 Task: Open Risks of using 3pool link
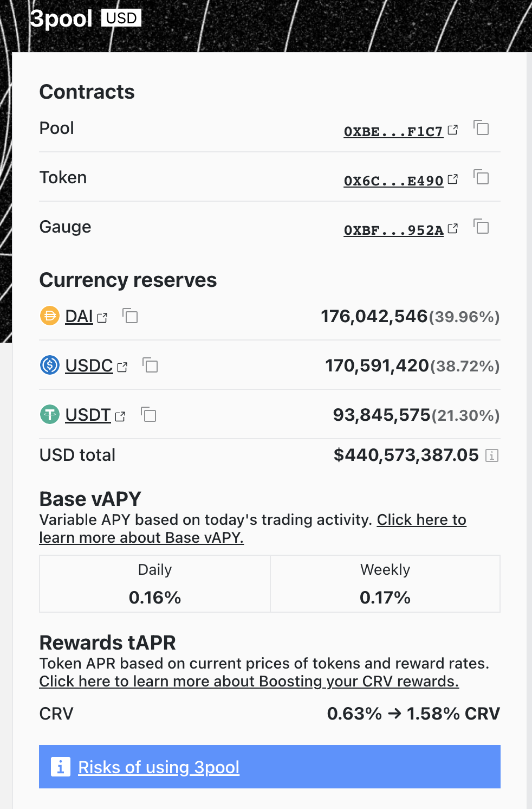point(159,767)
